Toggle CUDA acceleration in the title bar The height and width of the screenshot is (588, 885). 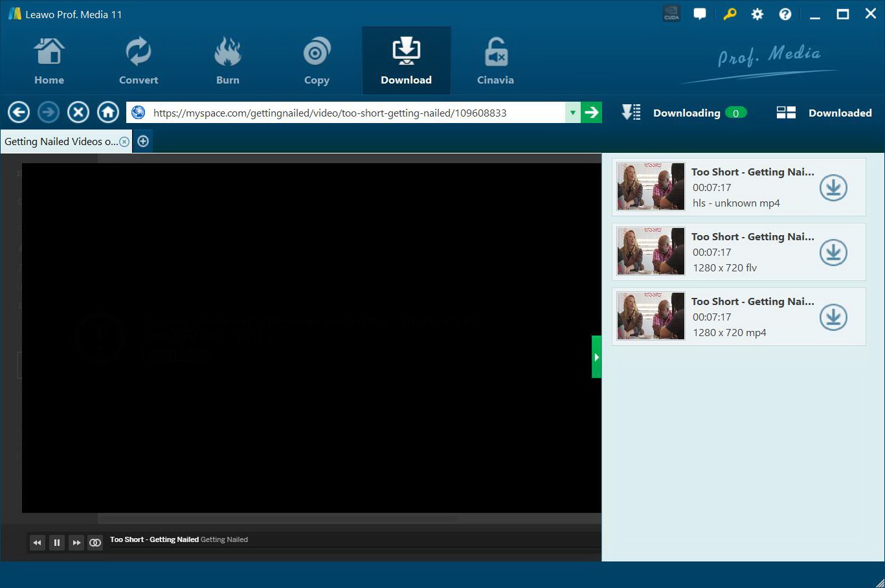(x=671, y=12)
